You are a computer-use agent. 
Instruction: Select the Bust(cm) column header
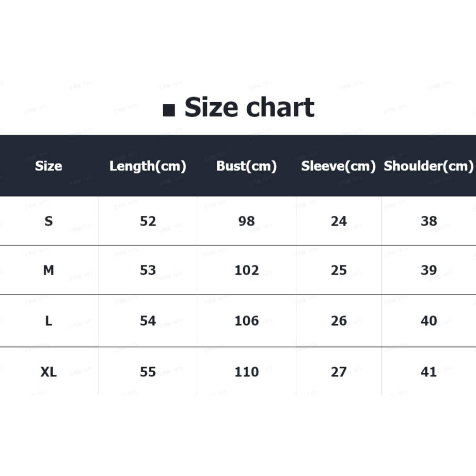246,166
